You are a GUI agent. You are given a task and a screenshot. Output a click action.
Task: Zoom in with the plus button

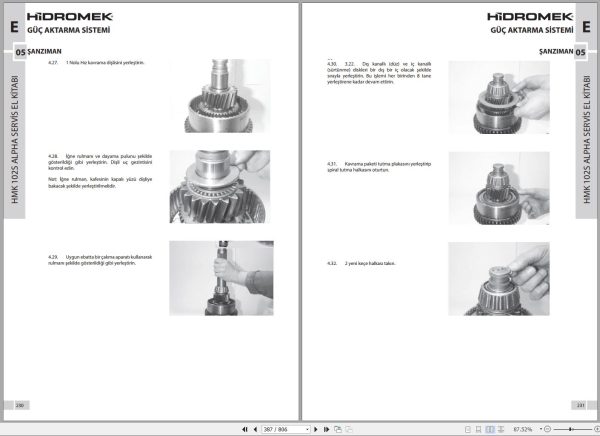point(597,429)
